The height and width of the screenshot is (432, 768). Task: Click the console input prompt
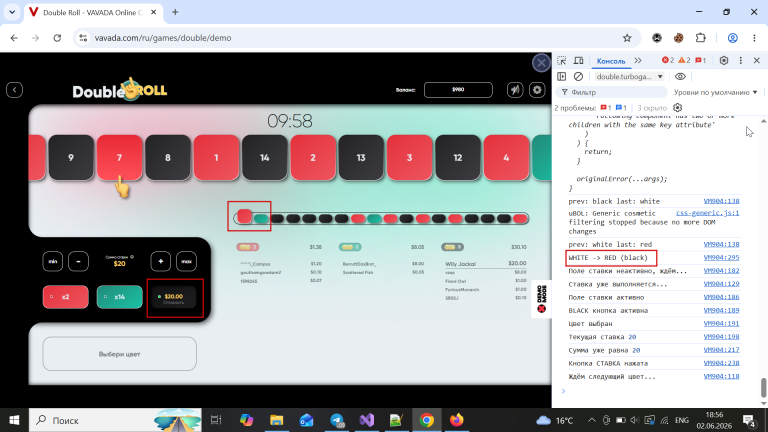click(656, 391)
